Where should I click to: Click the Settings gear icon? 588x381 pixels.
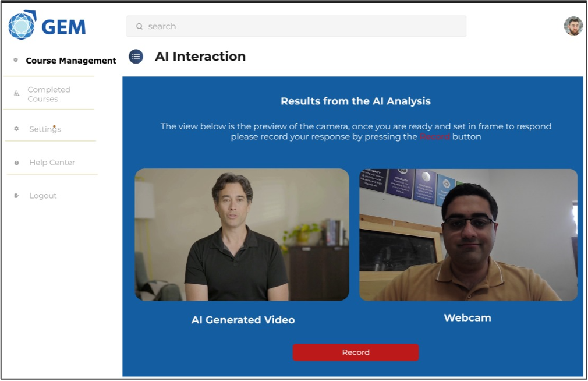click(16, 129)
